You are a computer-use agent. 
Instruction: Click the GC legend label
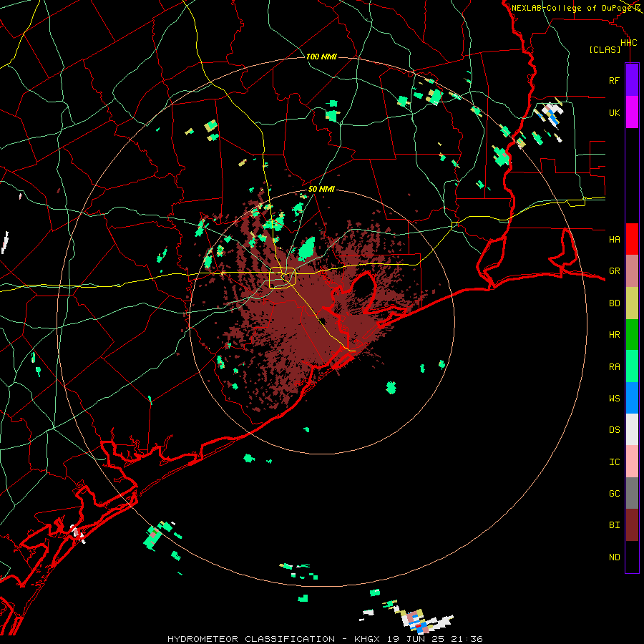click(x=614, y=493)
